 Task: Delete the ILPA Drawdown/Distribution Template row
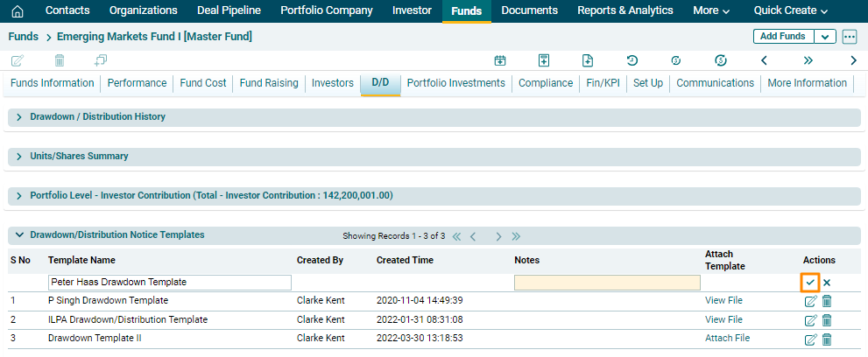click(x=827, y=320)
